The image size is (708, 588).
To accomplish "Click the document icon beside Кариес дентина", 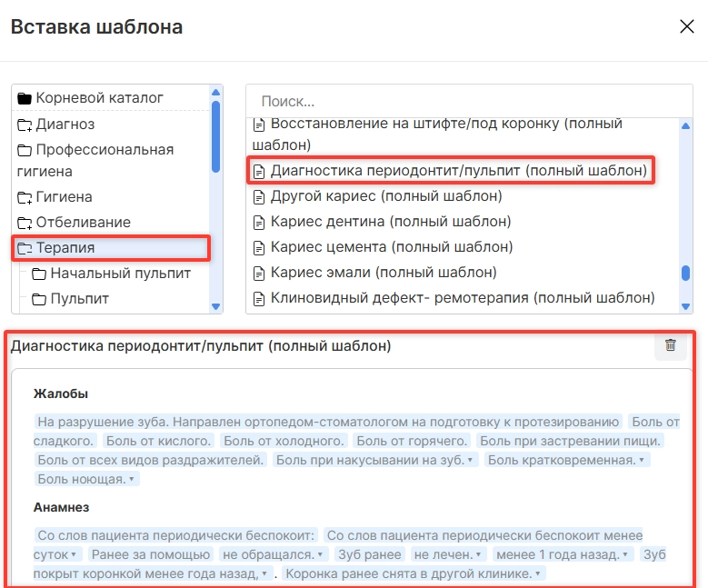I will point(259,222).
